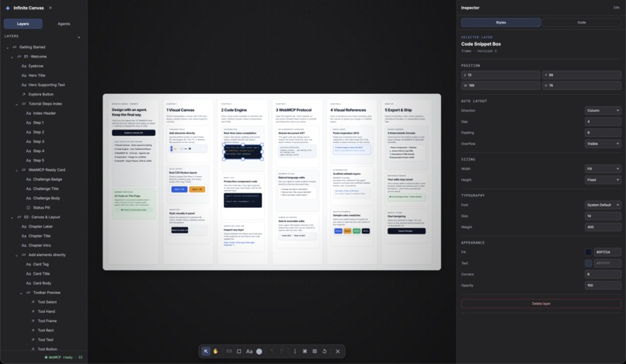Open the Width sizing dropdown
Image resolution: width=626 pixels, height=364 pixels.
[x=603, y=169]
